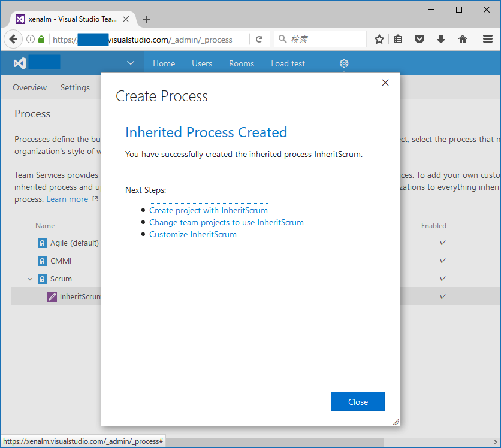The height and width of the screenshot is (448, 501).
Task: Reload the page with refresh icon
Action: [259, 40]
